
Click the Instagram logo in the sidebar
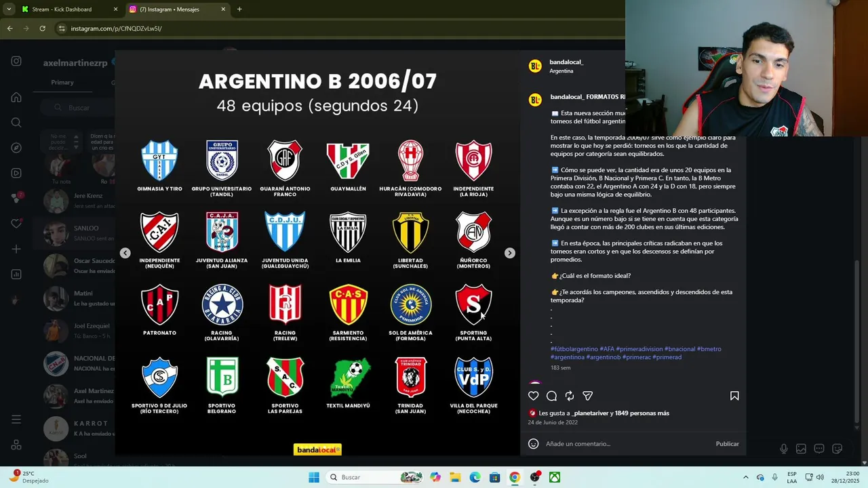pos(16,61)
